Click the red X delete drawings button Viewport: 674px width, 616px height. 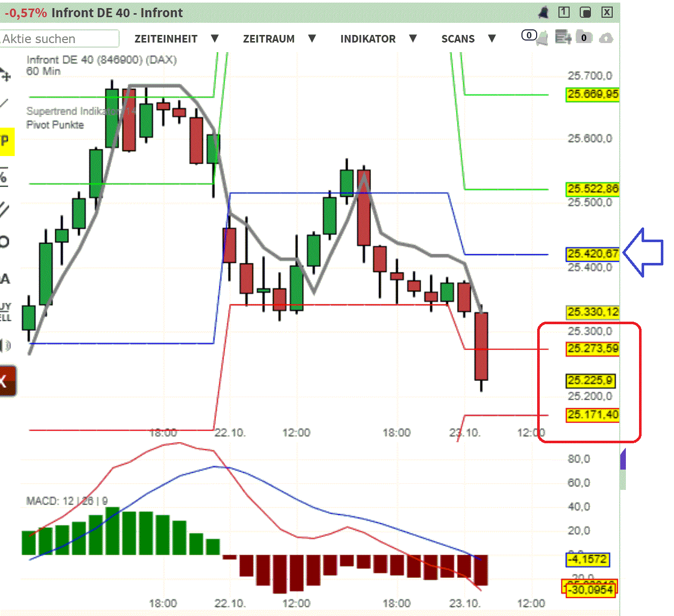[7, 381]
